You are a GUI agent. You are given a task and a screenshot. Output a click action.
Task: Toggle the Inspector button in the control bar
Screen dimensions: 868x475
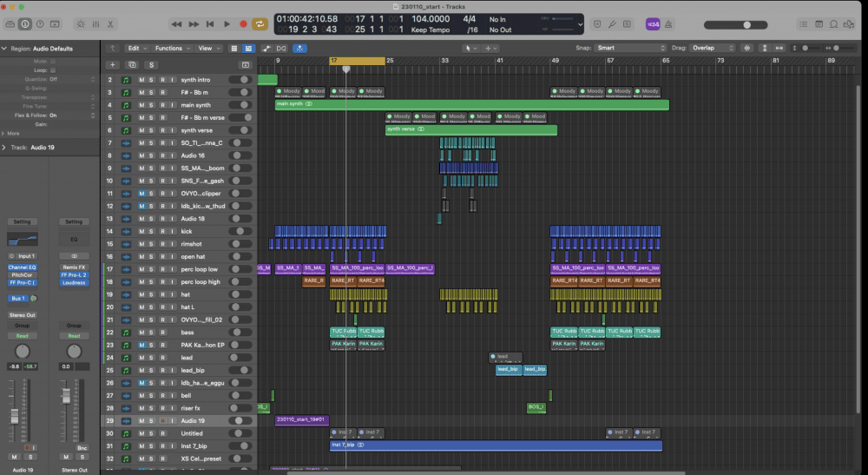click(x=25, y=24)
